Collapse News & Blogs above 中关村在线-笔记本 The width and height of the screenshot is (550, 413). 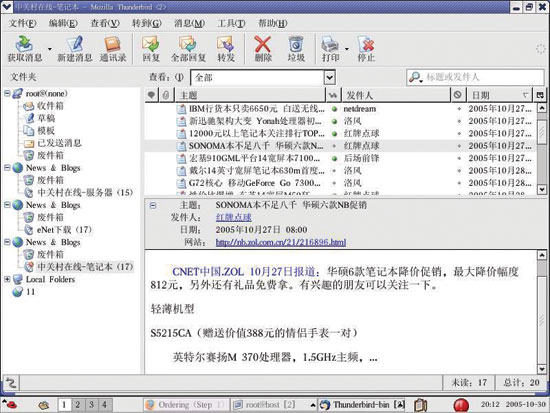pos(7,242)
